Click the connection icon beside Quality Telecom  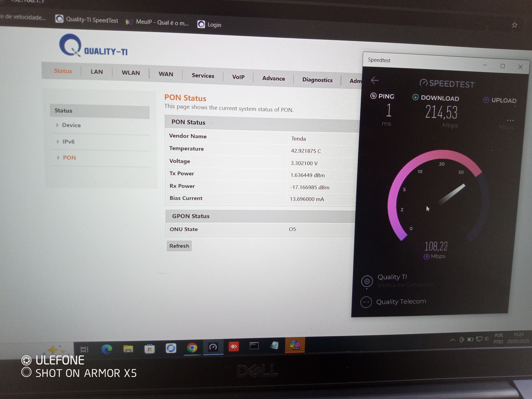366,302
